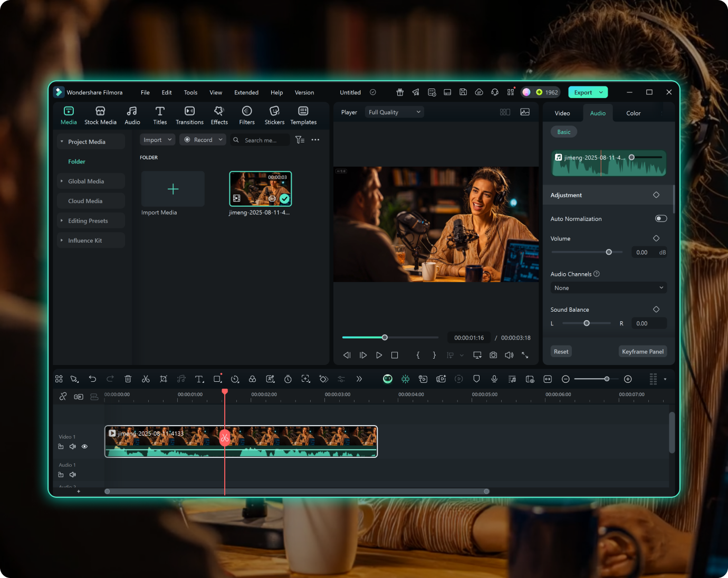Open the Stickers panel
Viewport: 728px width, 578px height.
[274, 115]
